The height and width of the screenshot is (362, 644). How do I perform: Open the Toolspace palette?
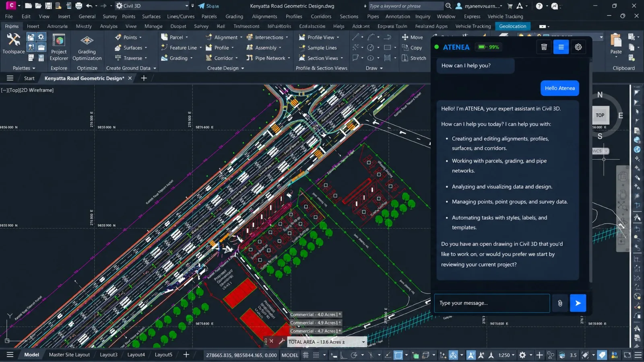tap(13, 43)
